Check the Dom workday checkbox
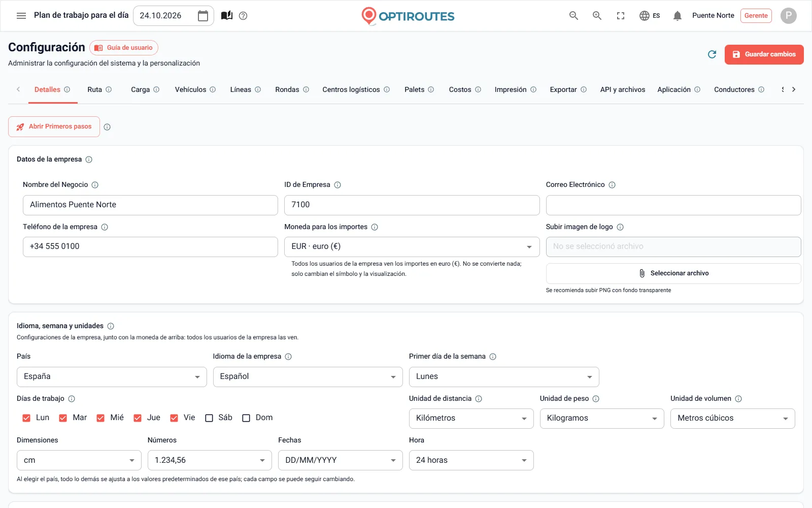Viewport: 812px width, 508px height. click(x=246, y=418)
